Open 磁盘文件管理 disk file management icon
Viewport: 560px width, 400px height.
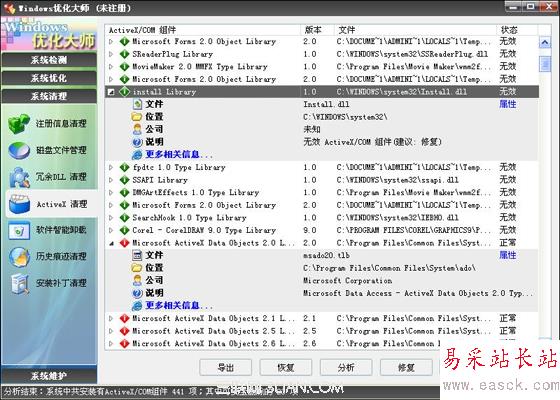(19, 150)
